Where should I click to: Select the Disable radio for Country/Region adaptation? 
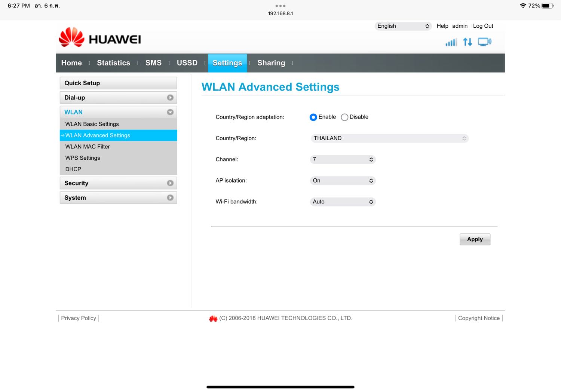point(344,117)
